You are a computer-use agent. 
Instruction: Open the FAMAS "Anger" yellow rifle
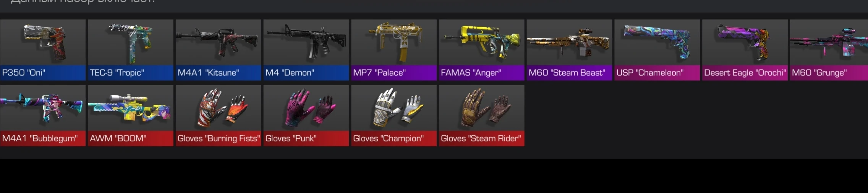click(482, 50)
